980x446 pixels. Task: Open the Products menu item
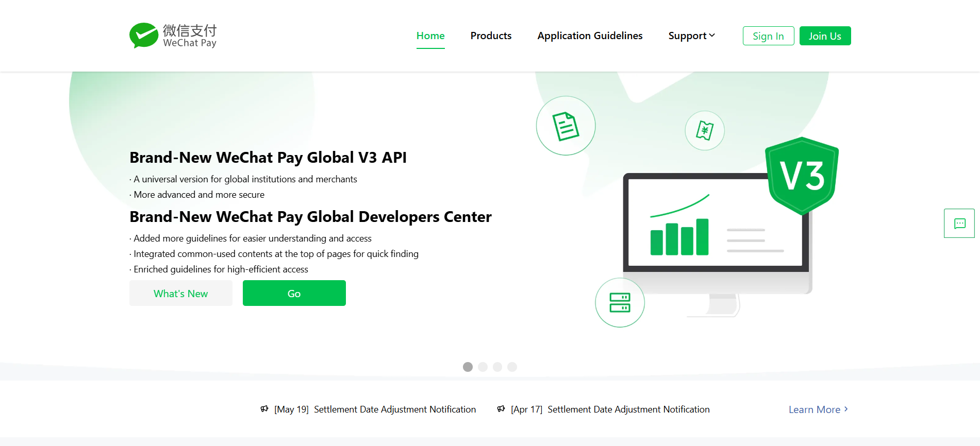491,36
